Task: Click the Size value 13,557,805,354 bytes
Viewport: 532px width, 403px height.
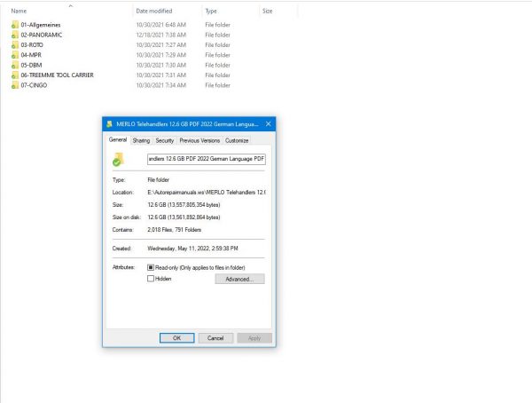Action: pyautogui.click(x=184, y=205)
